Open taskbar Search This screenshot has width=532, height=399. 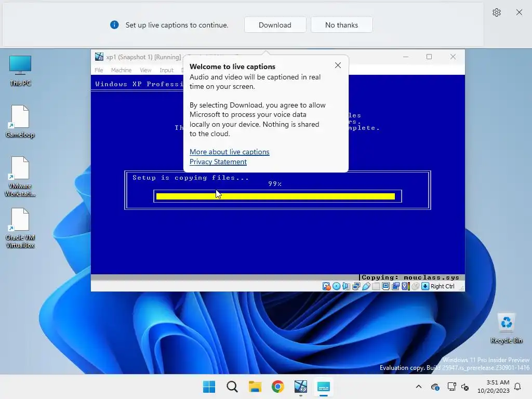pos(232,387)
